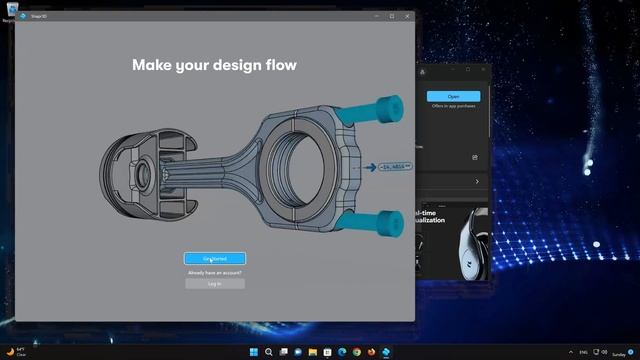Click Open in the Microsoft Store window

coord(453,96)
